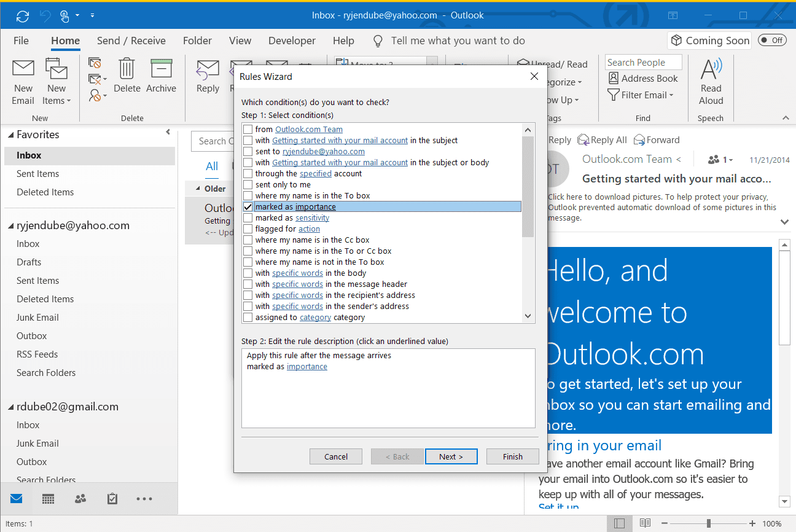
Task: Switch to Calendar view icon
Action: [x=49, y=499]
